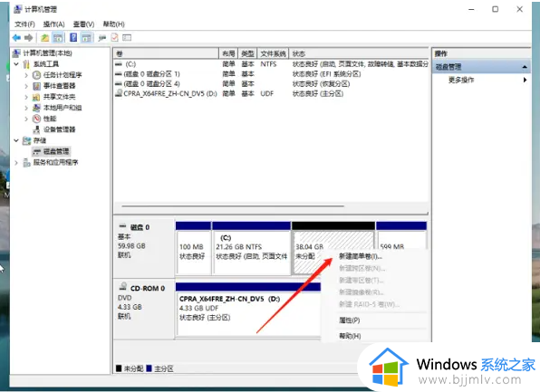Expand Services and Applications node
540x392 pixels.
pyautogui.click(x=16, y=162)
